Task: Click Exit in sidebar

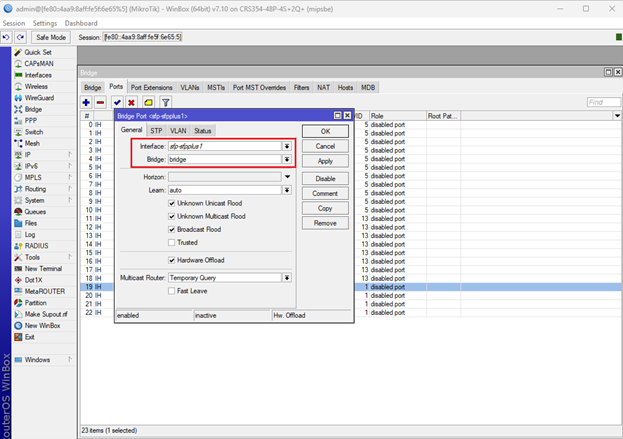Action: tap(29, 337)
